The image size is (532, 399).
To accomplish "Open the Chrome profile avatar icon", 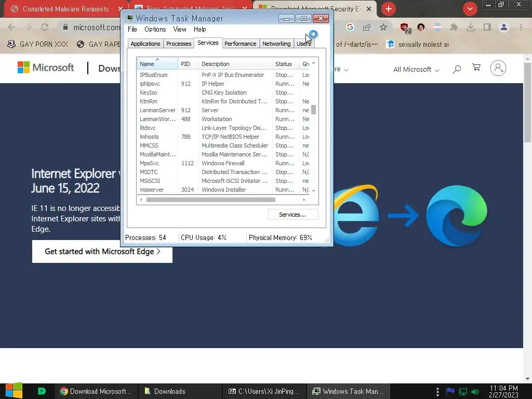I will point(504,27).
